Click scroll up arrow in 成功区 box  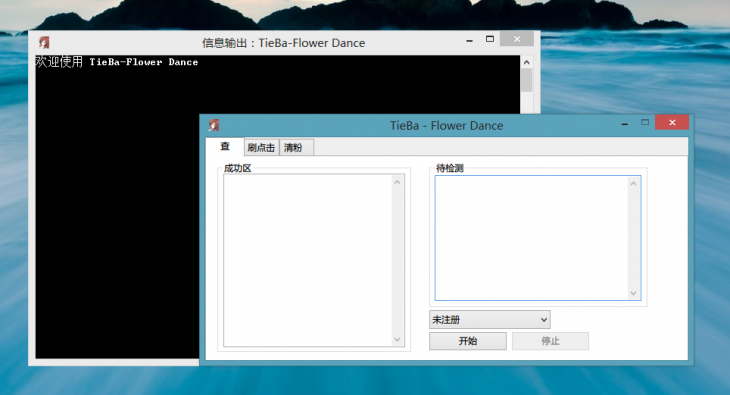(397, 182)
